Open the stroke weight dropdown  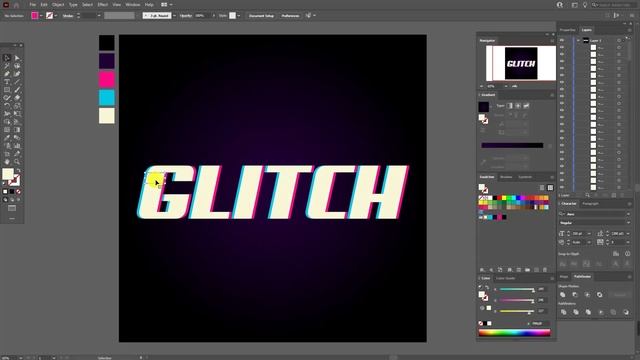pyautogui.click(x=99, y=16)
